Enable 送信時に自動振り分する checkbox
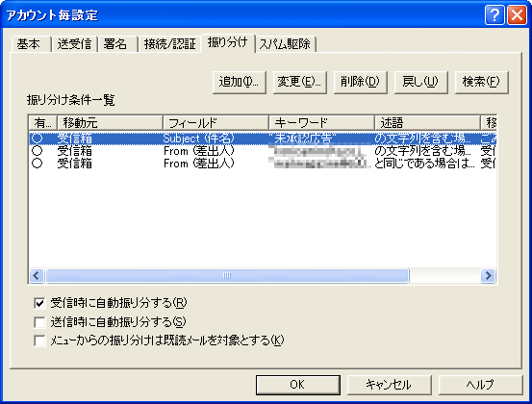 coord(39,322)
